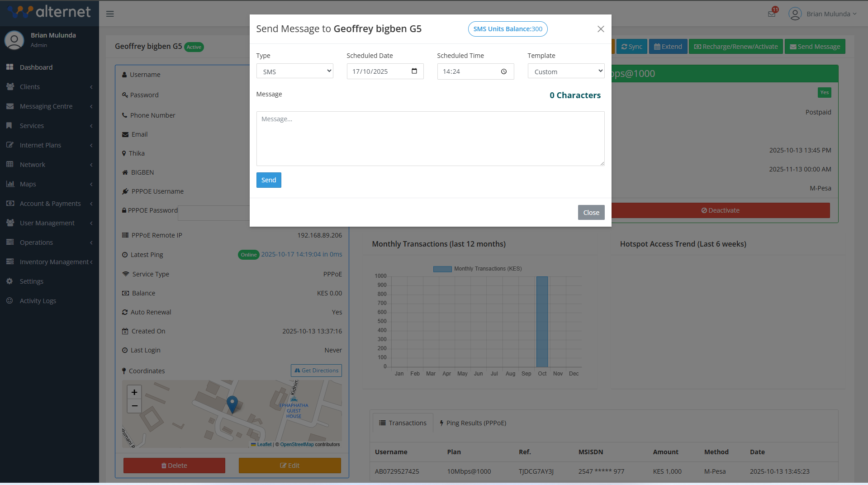Click the clock icon in Scheduled Time

(503, 71)
